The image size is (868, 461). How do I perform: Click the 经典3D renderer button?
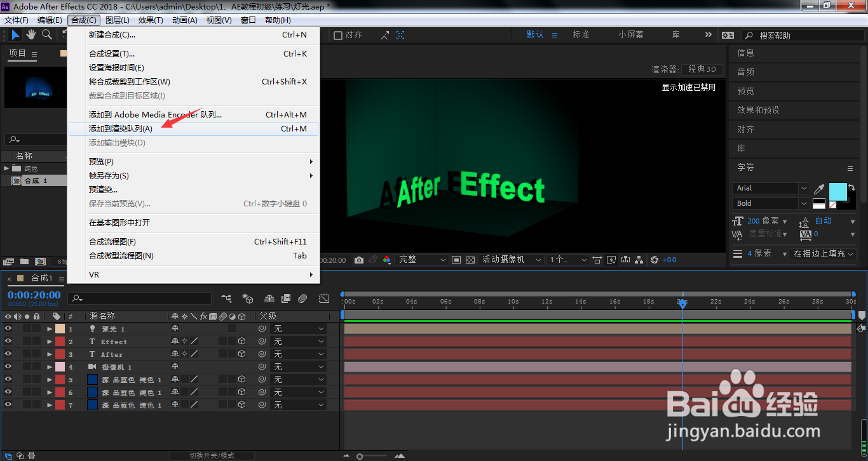click(702, 69)
